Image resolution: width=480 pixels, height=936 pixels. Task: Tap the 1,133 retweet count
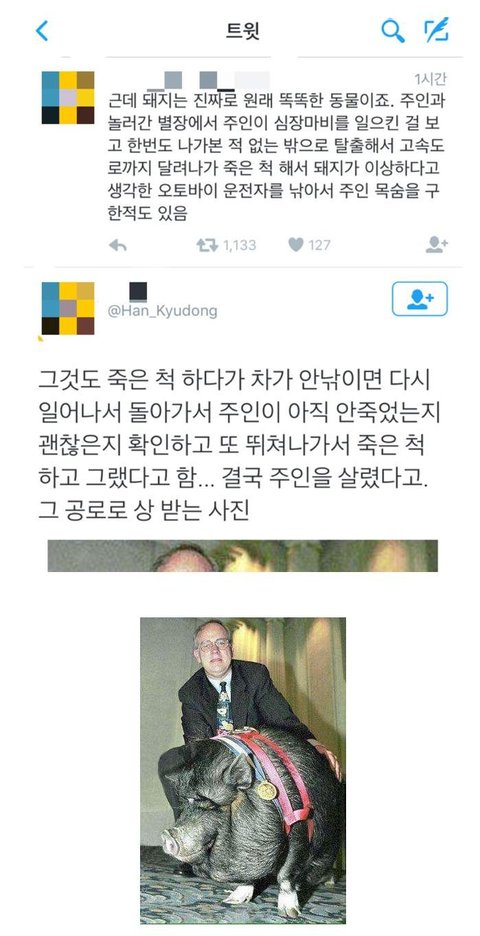click(x=239, y=245)
